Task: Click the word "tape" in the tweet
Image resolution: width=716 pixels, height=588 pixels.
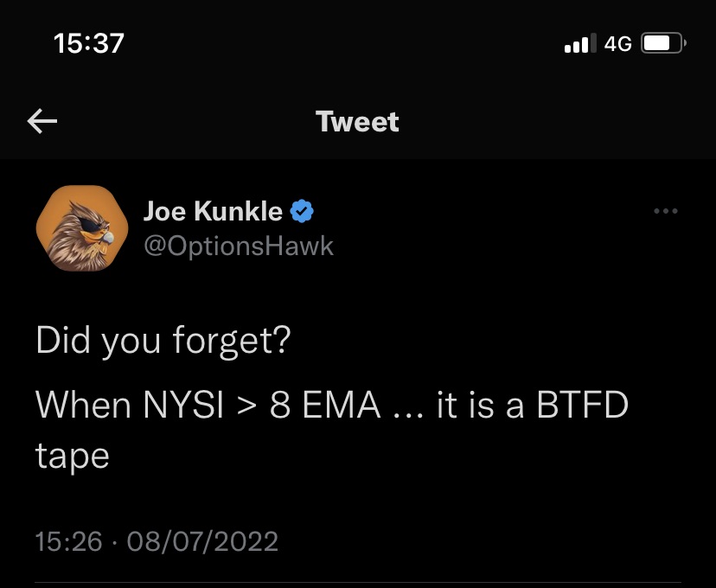Action: tap(73, 455)
